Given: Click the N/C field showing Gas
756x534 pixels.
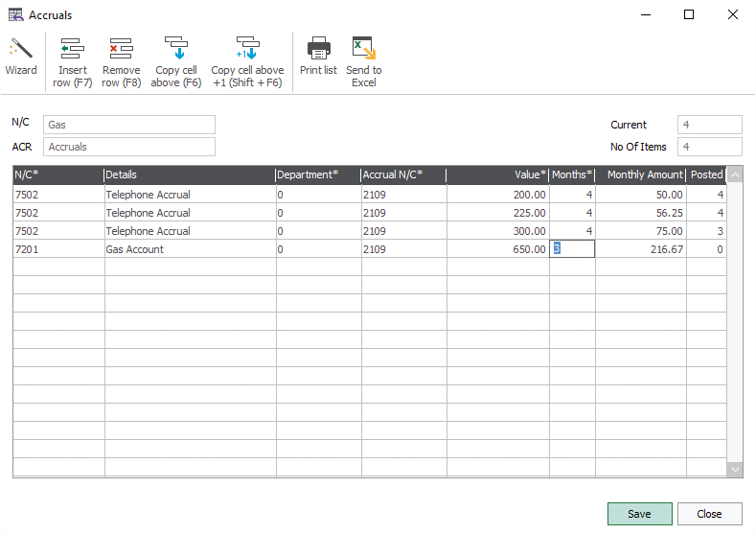Looking at the screenshot, I should [129, 125].
